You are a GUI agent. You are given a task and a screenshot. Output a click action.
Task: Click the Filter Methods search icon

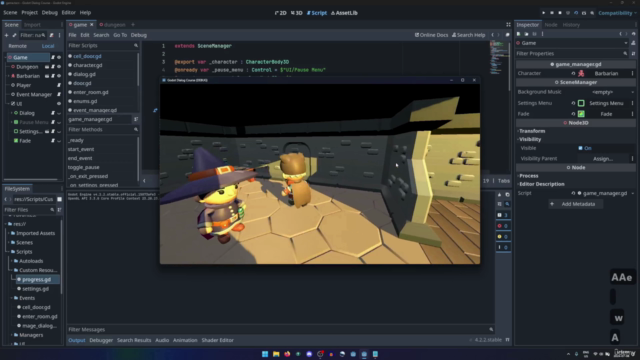point(136,129)
